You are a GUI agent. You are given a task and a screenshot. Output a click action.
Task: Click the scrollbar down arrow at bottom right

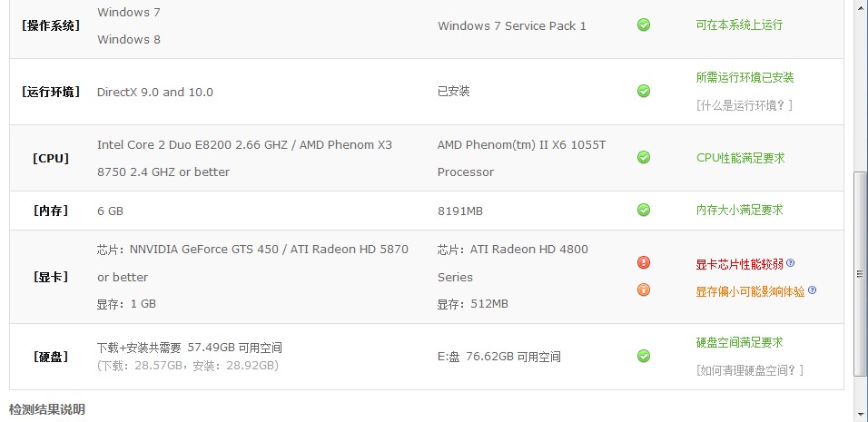pos(860,415)
